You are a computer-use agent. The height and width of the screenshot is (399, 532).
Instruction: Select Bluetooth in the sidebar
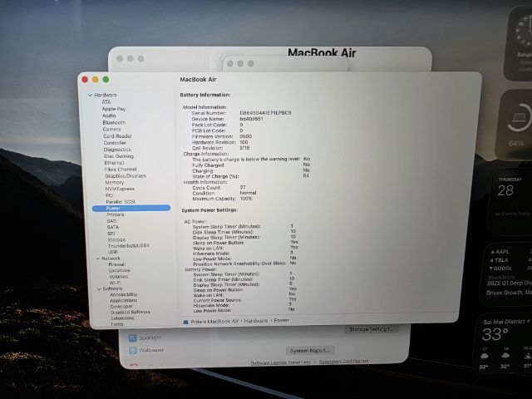(114, 122)
